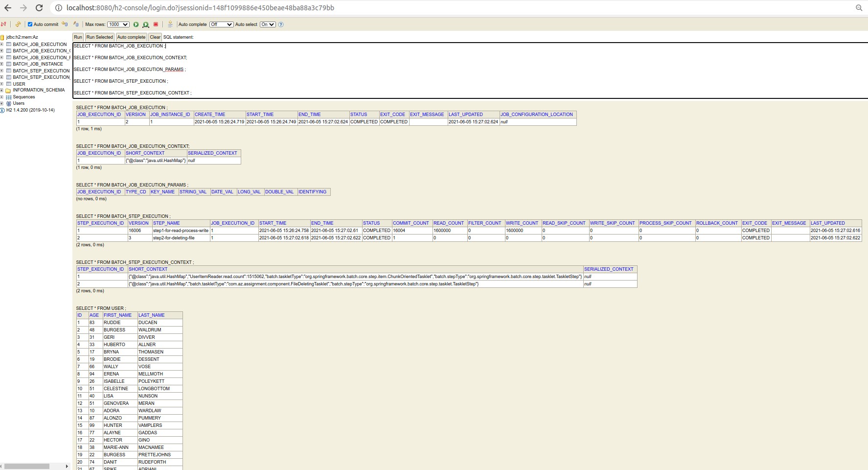
Task: Click the browser zoom magnifier icon
Action: click(x=859, y=8)
